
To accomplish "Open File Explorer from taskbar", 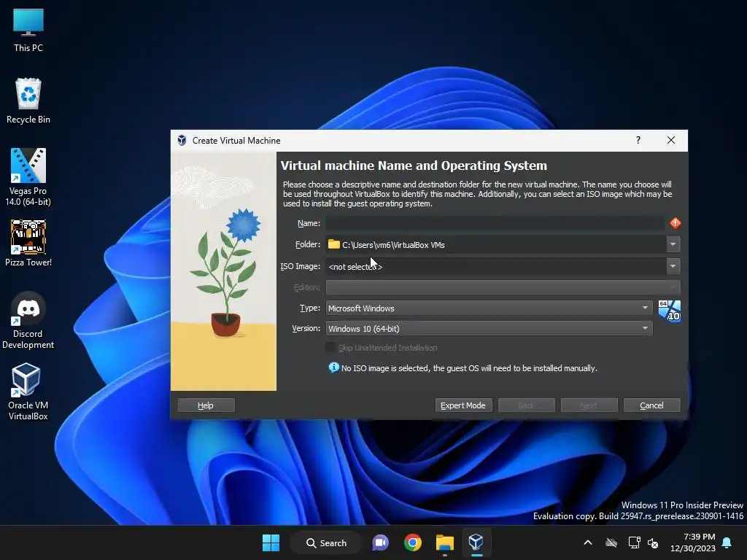I will (x=444, y=542).
